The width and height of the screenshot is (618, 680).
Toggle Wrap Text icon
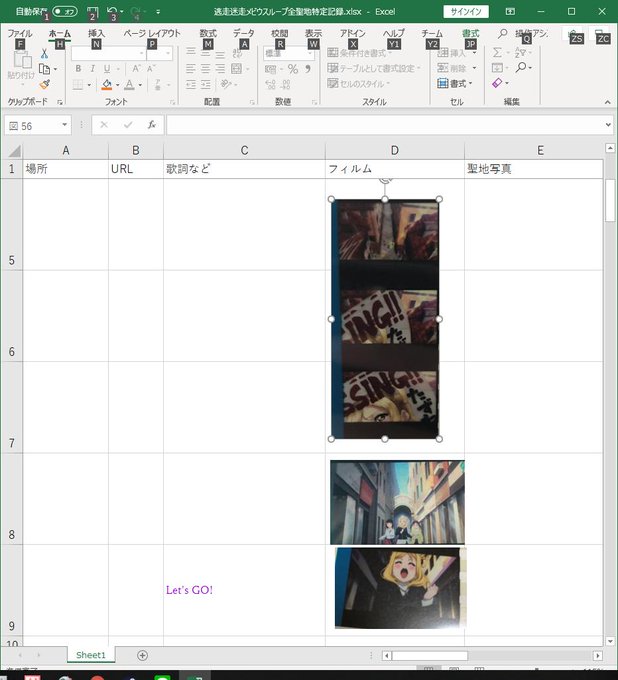(x=237, y=53)
